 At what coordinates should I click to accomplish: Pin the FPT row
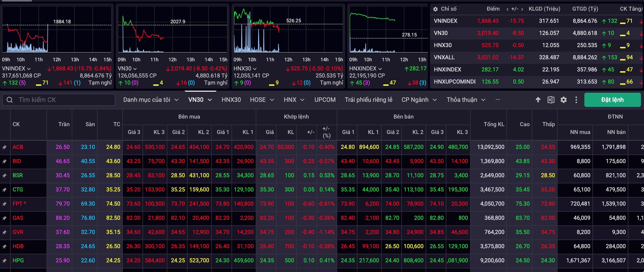[4, 204]
